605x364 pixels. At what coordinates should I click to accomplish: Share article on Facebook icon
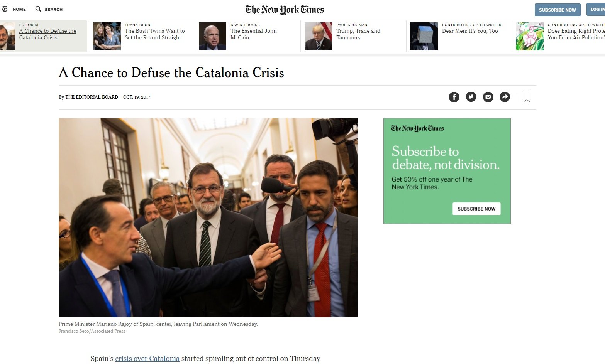tap(454, 97)
